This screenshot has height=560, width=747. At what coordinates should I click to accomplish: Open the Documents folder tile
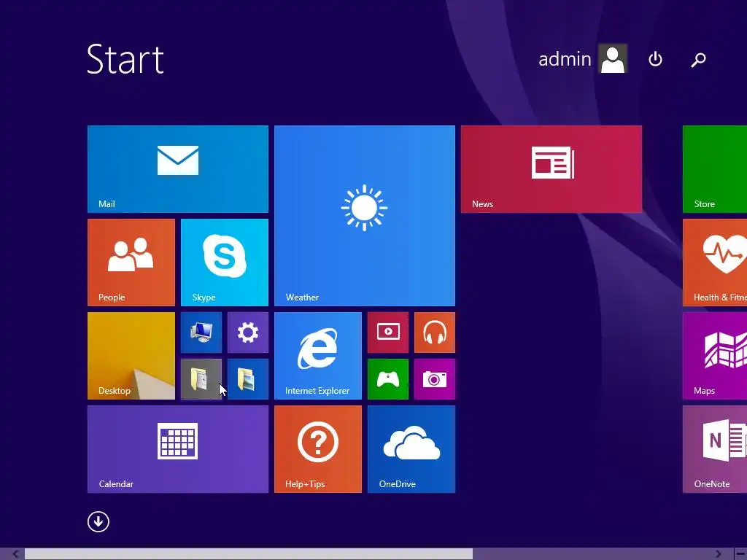click(x=201, y=379)
